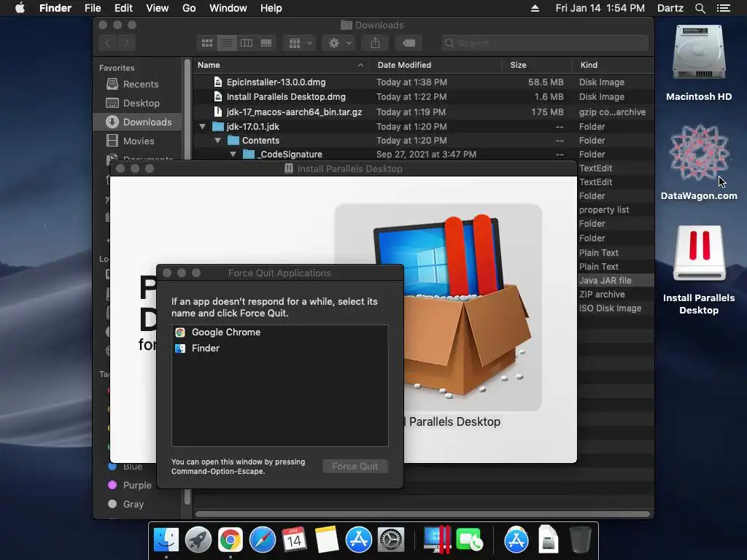
Task: Sort by Date Modified column
Action: click(x=436, y=65)
